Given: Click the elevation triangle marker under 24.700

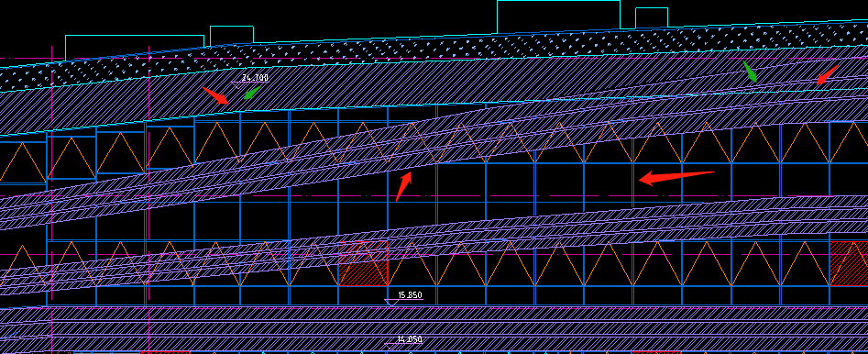Looking at the screenshot, I should (238, 85).
